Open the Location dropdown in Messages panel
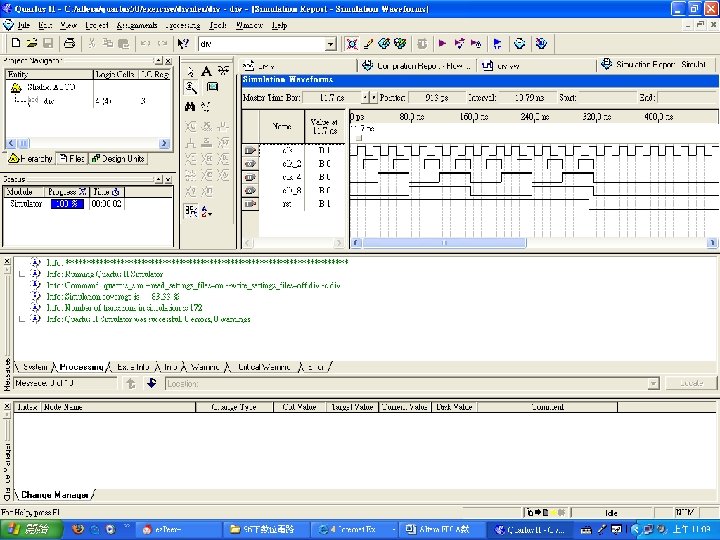 [x=654, y=383]
